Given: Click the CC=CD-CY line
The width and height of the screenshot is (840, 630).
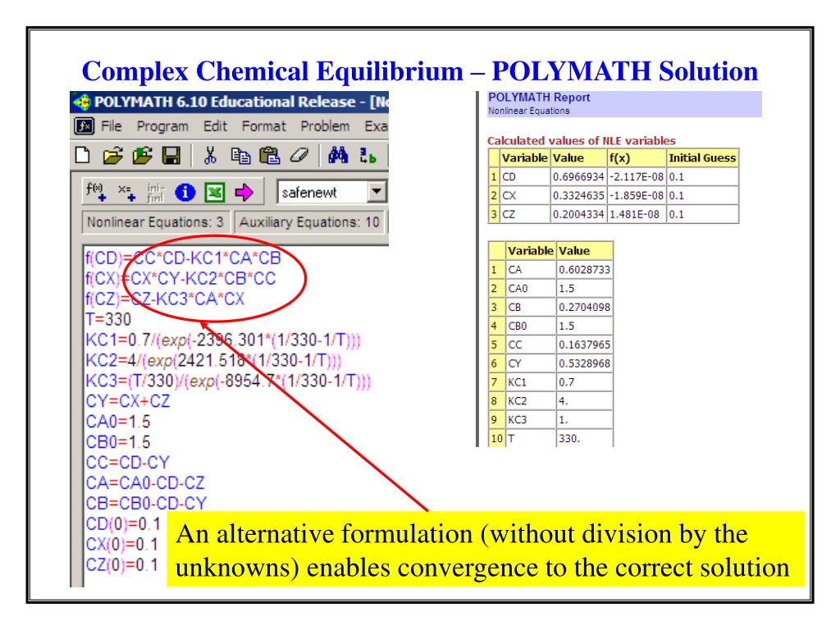Looking at the screenshot, I should (127, 463).
